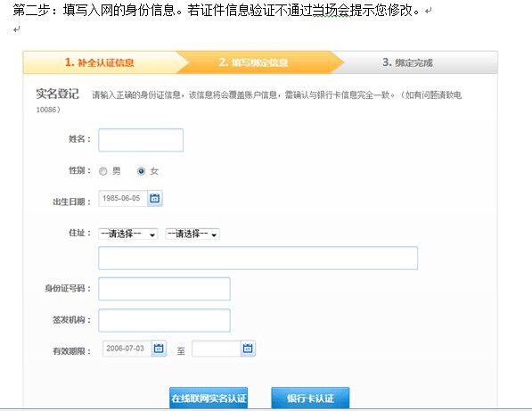This screenshot has height=411, width=532.
Task: Select the 男 radio button
Action: coord(103,171)
